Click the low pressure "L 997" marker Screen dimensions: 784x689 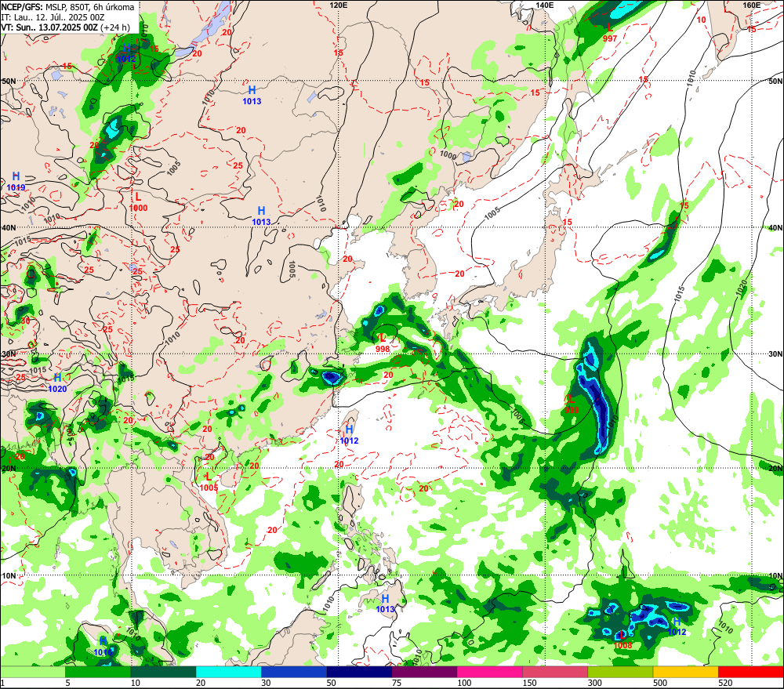click(610, 32)
